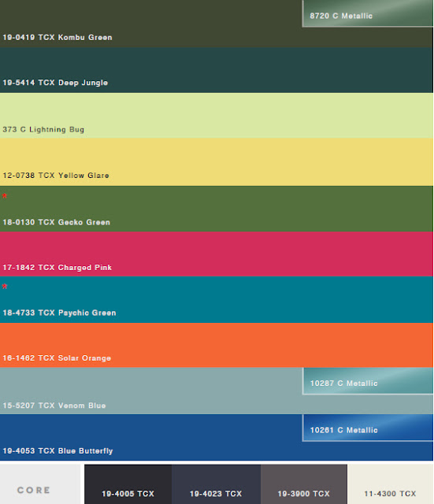Click the CORE label tile
The height and width of the screenshot is (504, 434).
point(40,484)
